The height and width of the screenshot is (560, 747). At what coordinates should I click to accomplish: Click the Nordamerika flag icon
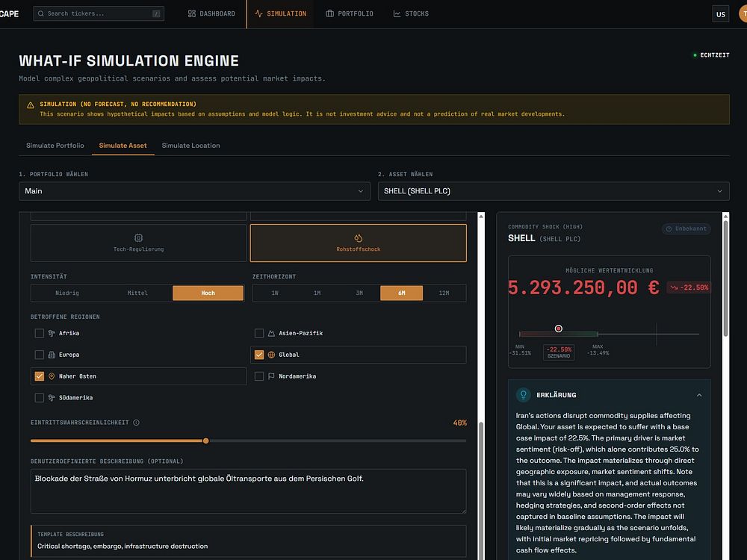pyautogui.click(x=272, y=376)
